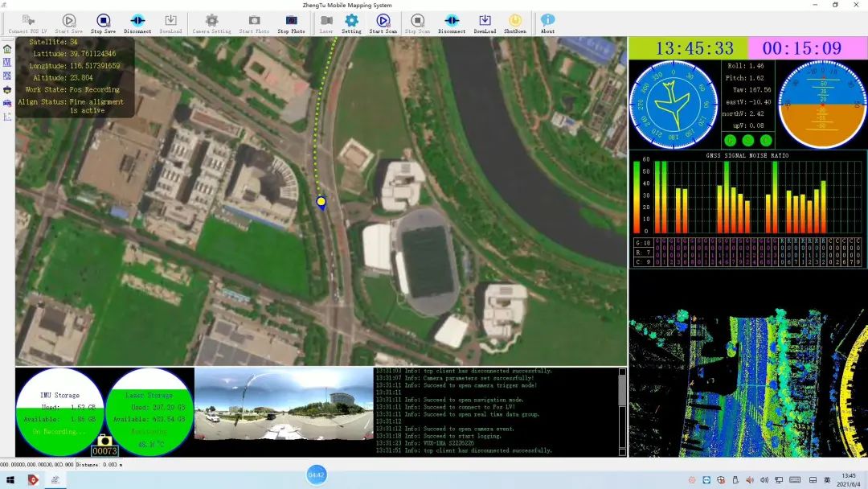Click the chart axes icon at the sidebar bottom

pos(7,117)
